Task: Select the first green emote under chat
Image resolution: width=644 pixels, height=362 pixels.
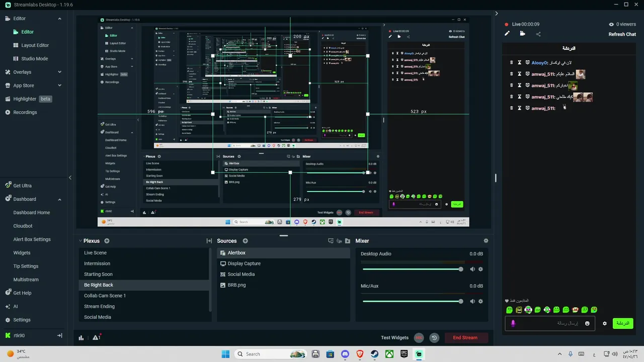Action: point(509,310)
